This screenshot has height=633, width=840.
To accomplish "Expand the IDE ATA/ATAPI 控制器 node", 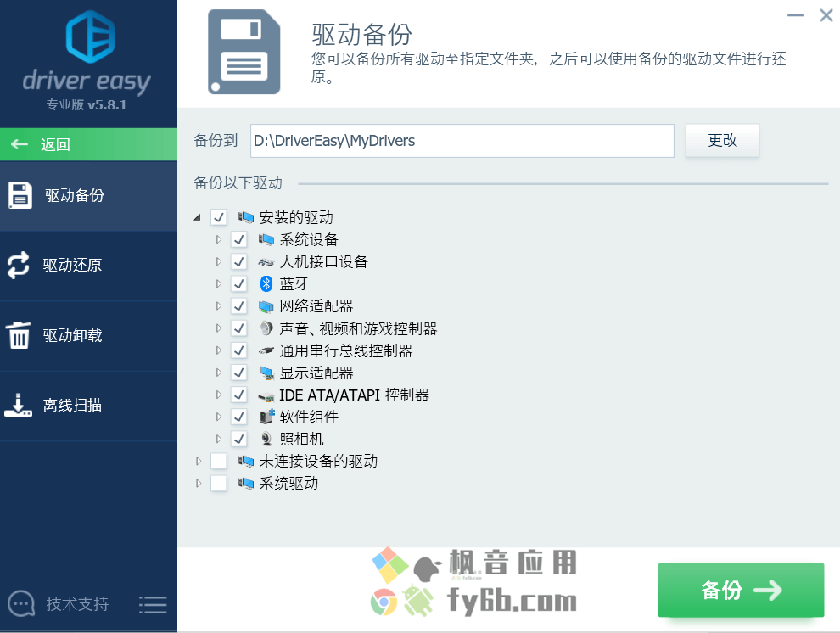I will click(x=219, y=395).
